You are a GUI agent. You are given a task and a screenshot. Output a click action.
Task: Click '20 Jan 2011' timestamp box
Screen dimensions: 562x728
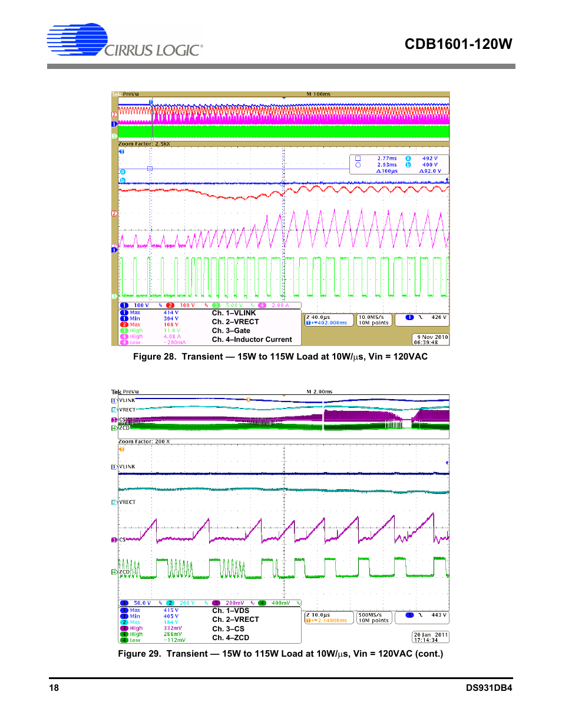[431, 637]
